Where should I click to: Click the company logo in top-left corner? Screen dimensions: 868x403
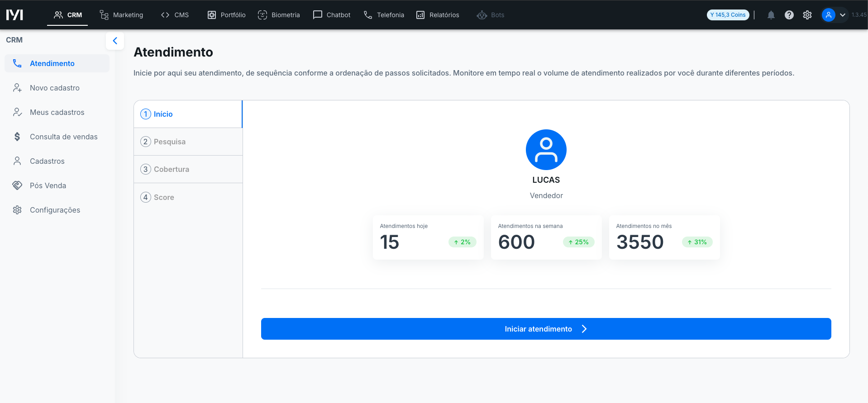tap(14, 15)
